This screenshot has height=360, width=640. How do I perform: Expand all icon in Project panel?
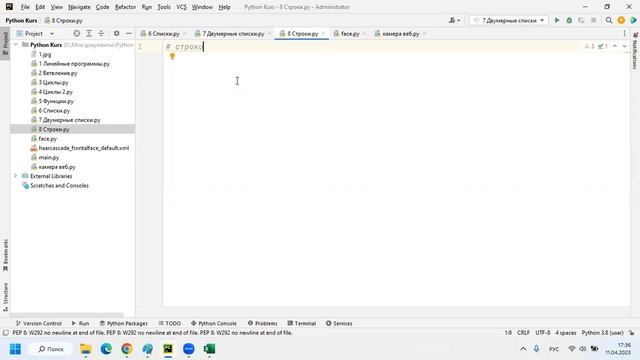tap(89, 33)
